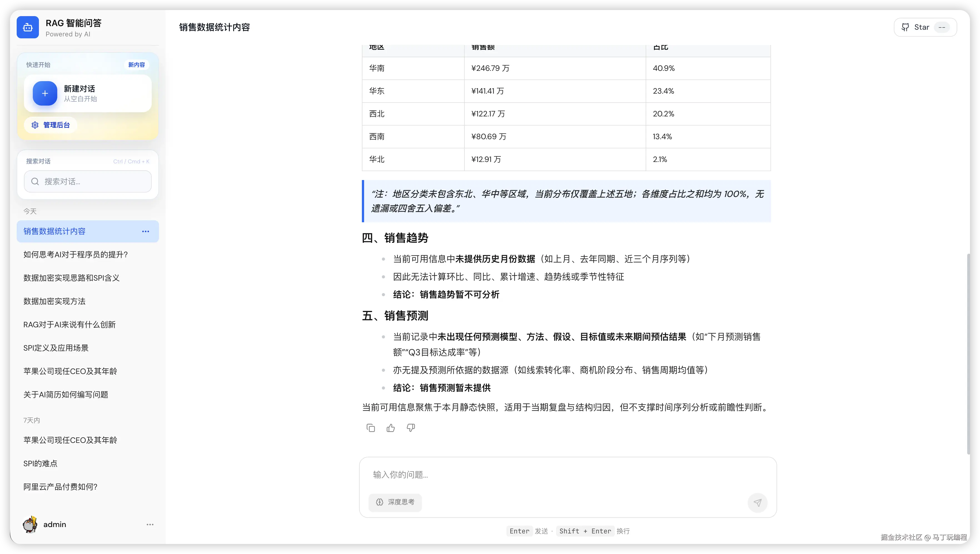Open options menu for 销售数据统计内容 conversation
The height and width of the screenshot is (554, 980).
[x=145, y=231]
